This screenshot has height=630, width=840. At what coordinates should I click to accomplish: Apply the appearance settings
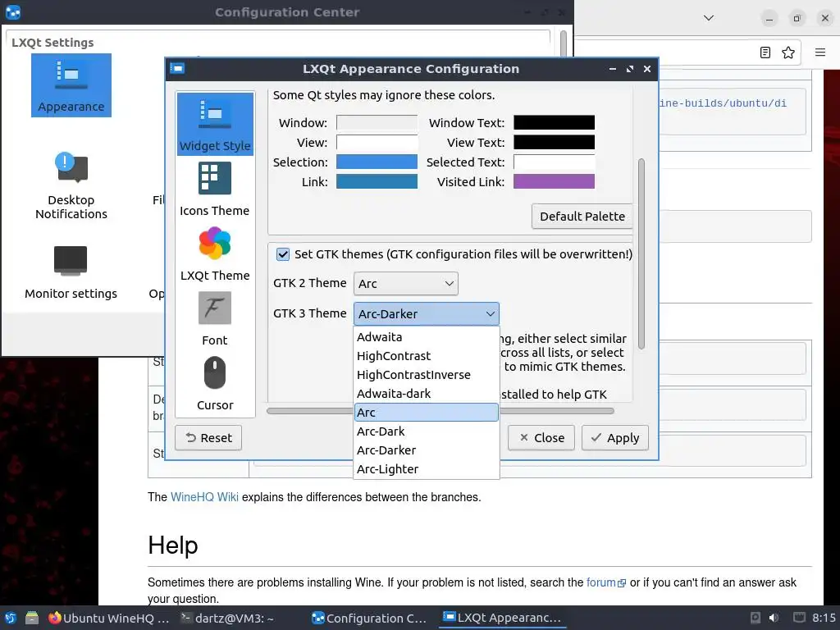coord(615,438)
